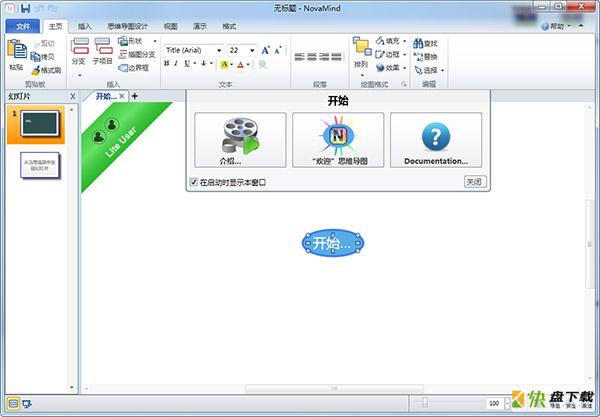Open drawing format dialog launcher
600x417 pixels.
404,85
